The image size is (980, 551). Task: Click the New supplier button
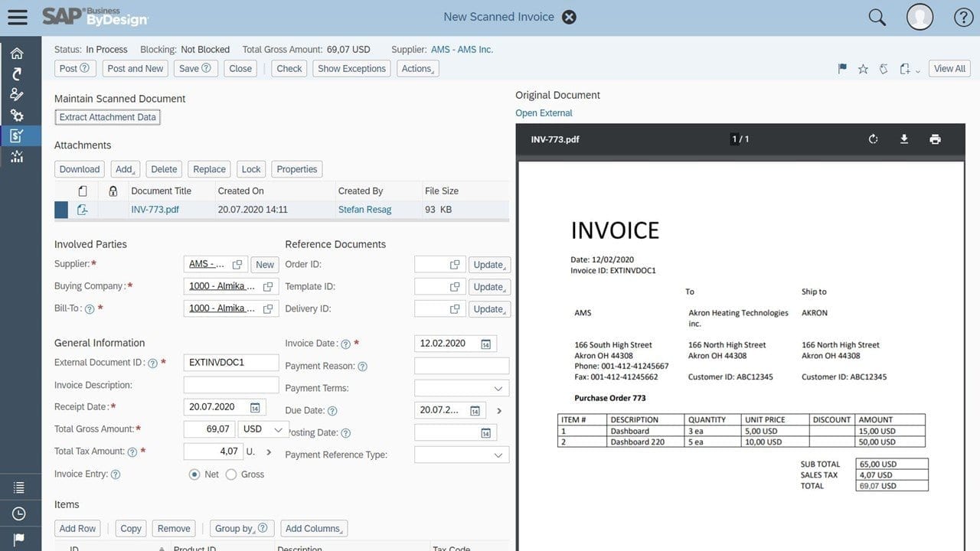coord(265,265)
